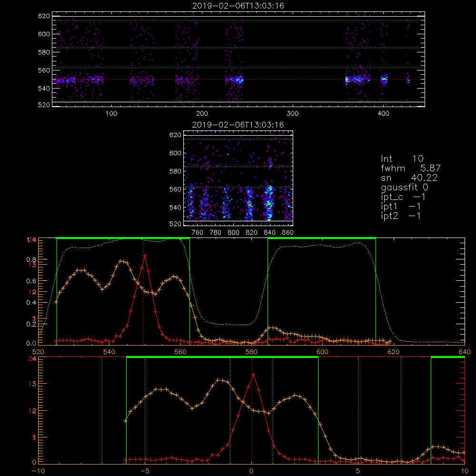Click x-axis label 0 of bottom plot
Viewport: 476px width, 476px height.
tap(251, 471)
